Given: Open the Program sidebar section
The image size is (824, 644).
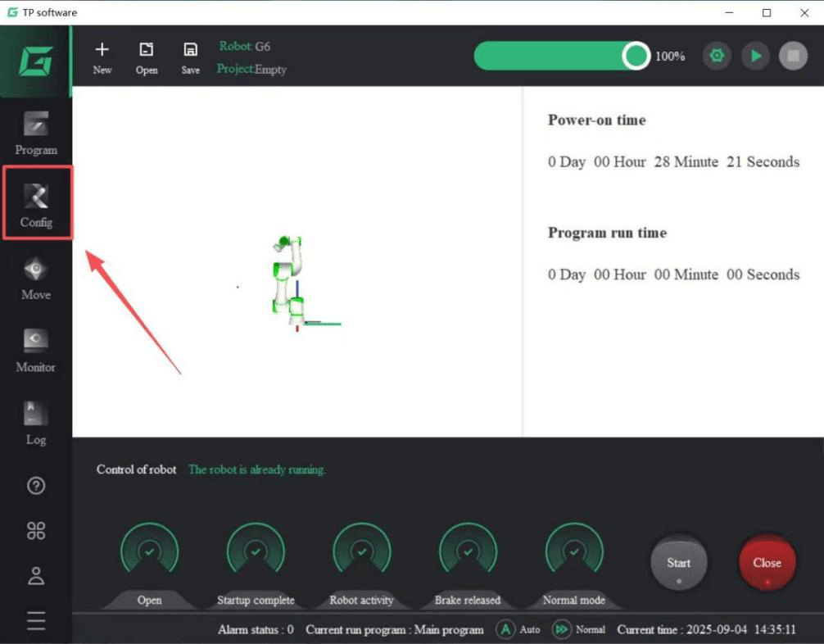Looking at the screenshot, I should pos(36,134).
